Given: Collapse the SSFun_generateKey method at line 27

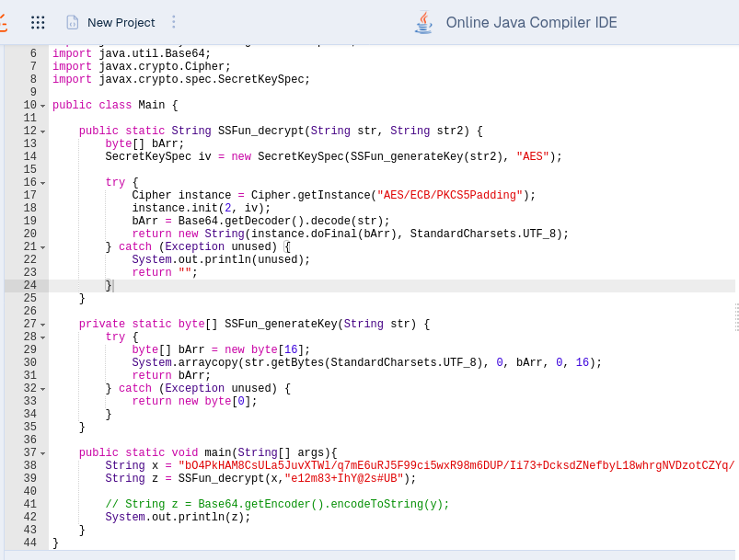Looking at the screenshot, I should 42,324.
